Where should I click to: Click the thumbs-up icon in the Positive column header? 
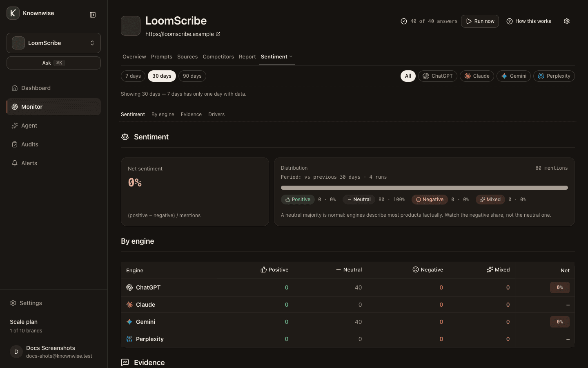264,270
